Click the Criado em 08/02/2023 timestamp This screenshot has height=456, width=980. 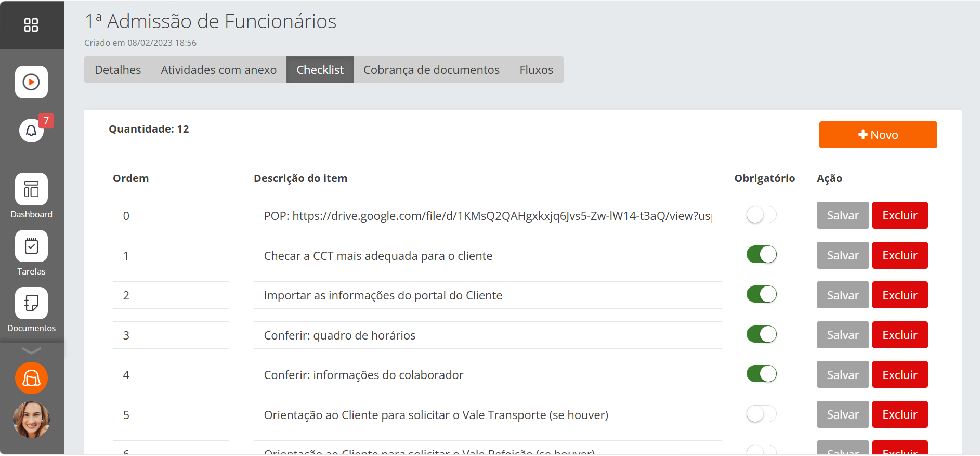[140, 43]
